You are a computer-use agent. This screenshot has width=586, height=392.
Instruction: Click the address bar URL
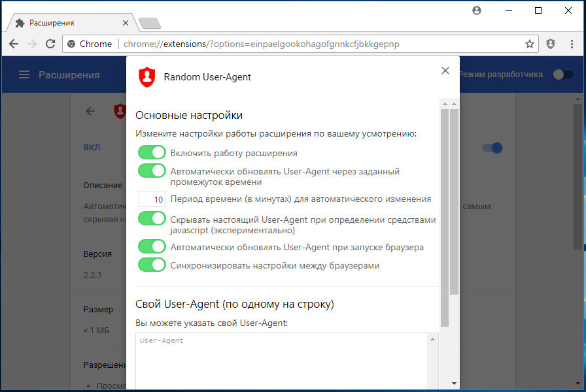point(262,44)
